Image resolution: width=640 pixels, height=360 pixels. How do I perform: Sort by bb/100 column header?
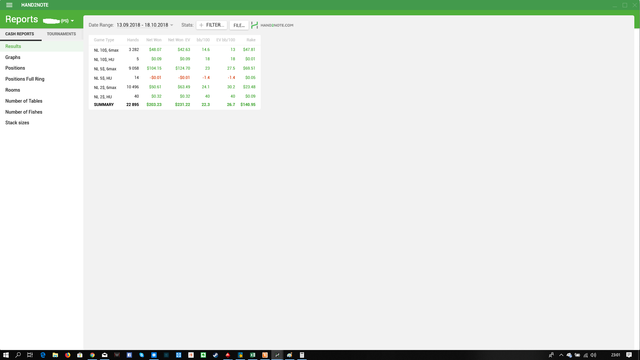tap(203, 40)
